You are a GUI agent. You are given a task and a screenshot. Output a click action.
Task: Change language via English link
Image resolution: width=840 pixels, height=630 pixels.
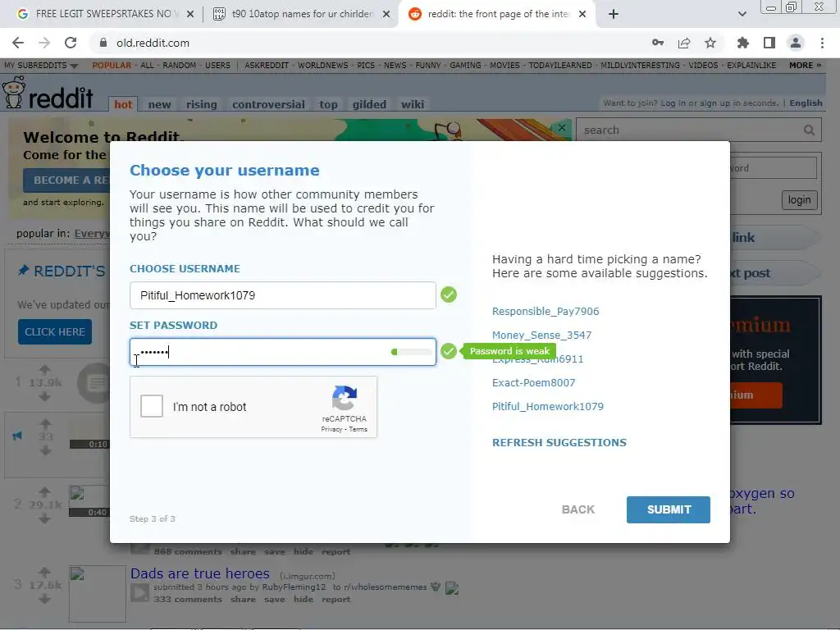[806, 103]
